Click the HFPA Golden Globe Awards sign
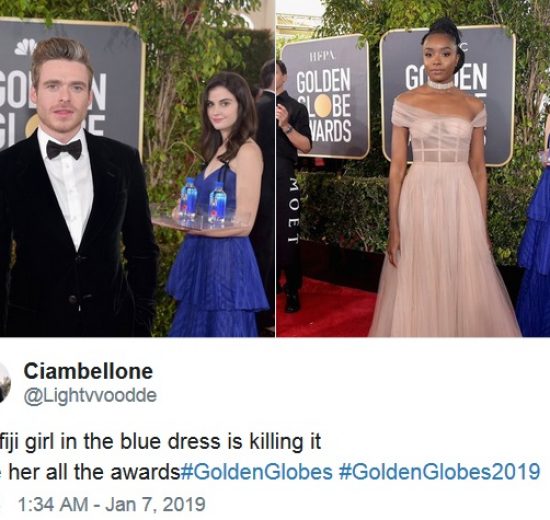 pos(325,96)
